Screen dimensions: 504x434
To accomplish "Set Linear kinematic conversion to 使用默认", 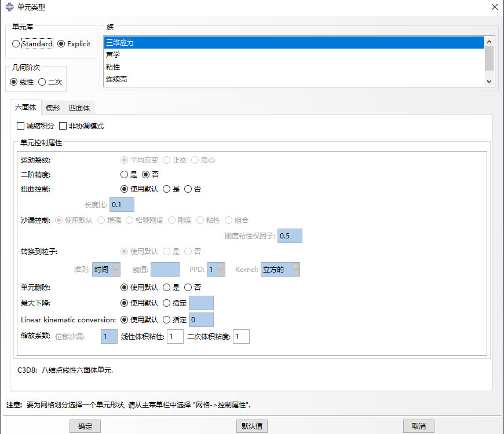I will click(x=125, y=320).
